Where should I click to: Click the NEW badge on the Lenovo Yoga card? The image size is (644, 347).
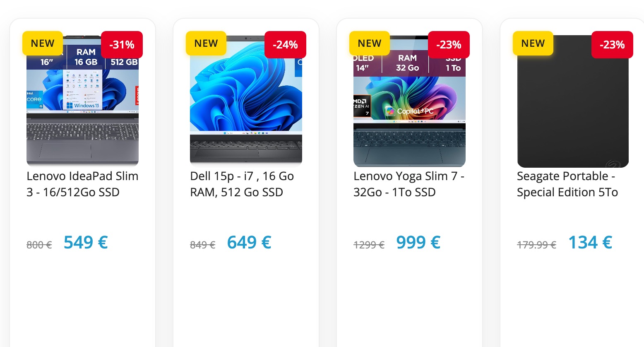click(x=370, y=43)
